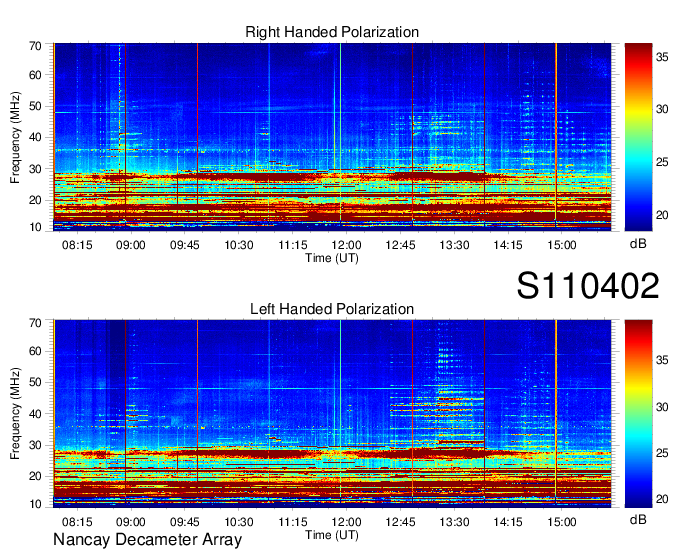Click 08:15 tick on left-handed plot time axis

[x=77, y=522]
